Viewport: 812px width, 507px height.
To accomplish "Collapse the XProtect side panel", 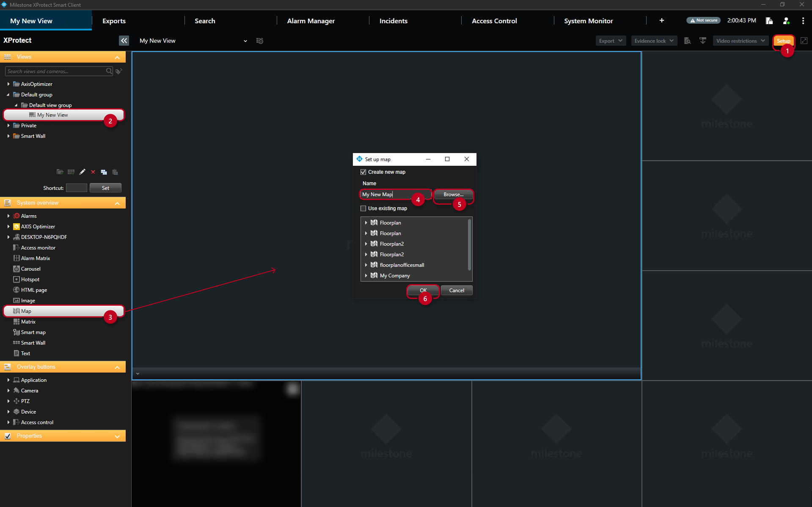I will pos(124,41).
